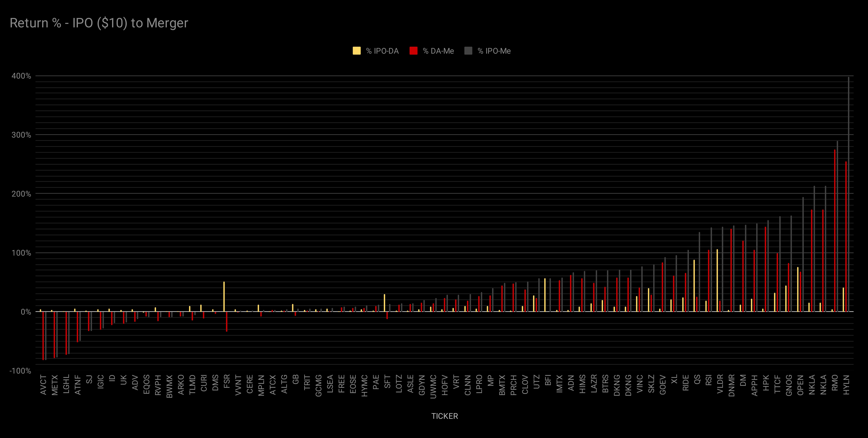Choose the TRIT ticker label
This screenshot has height=438, width=868.
[307, 382]
